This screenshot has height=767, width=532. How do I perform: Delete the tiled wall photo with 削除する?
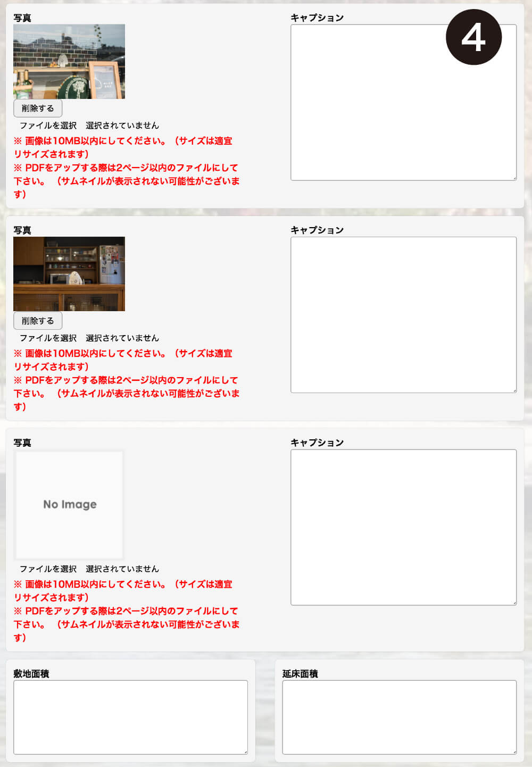pos(38,109)
